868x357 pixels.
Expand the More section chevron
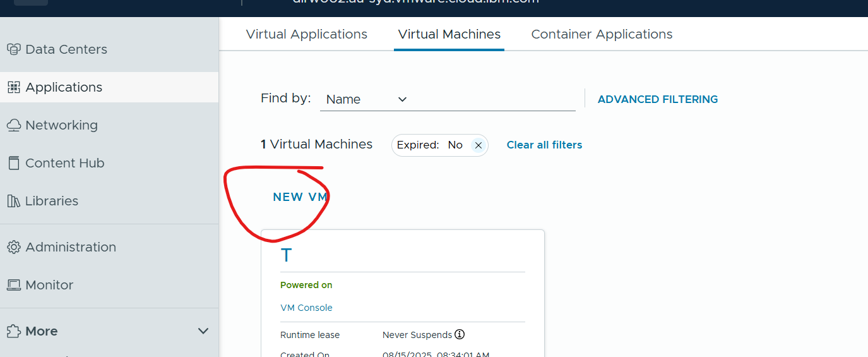pos(203,331)
